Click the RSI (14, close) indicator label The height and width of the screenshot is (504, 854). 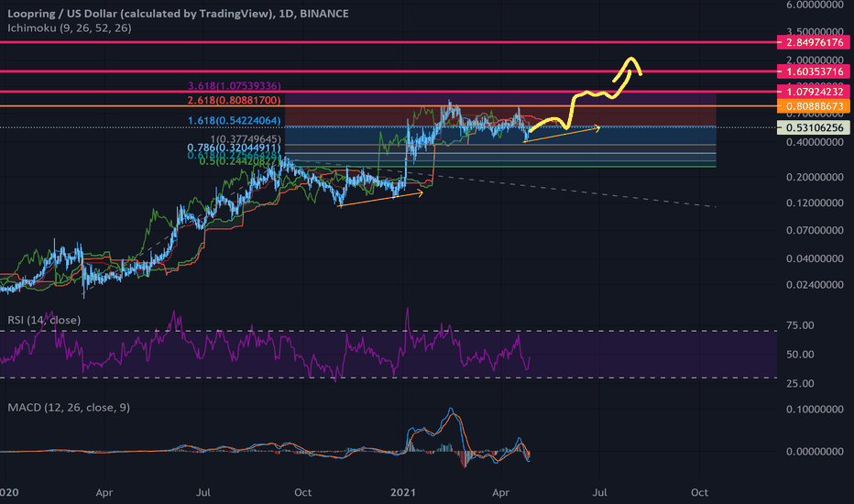(44, 320)
